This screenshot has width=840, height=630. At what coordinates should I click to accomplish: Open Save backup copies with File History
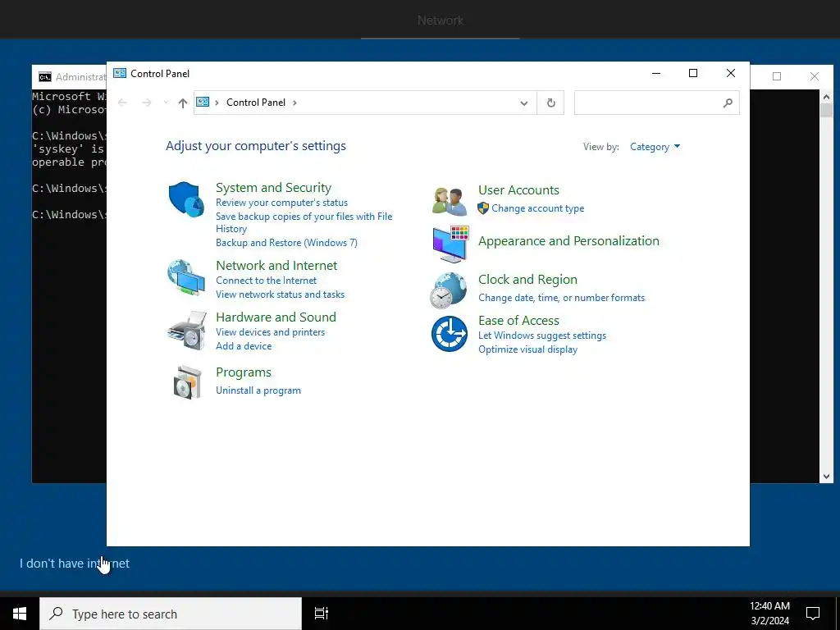pos(304,222)
